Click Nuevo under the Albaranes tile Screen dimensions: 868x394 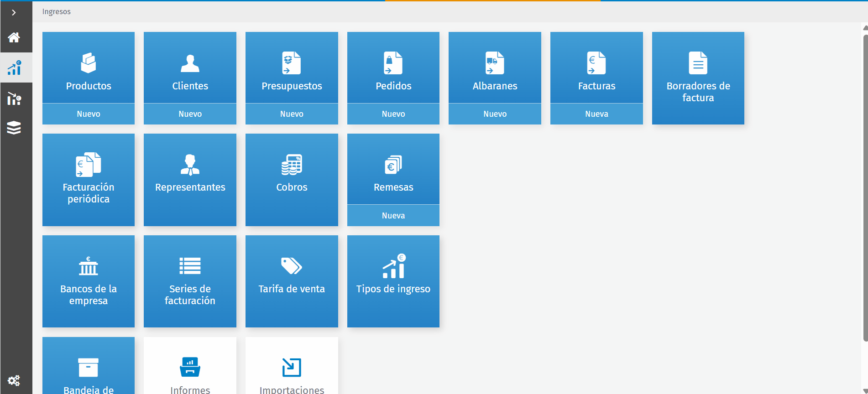tap(495, 114)
